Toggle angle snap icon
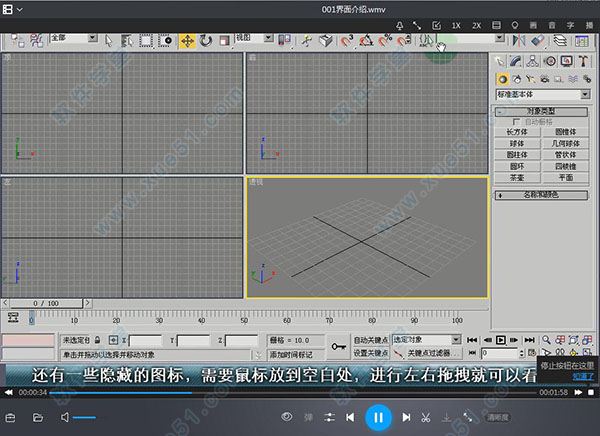The image size is (600, 436). pyautogui.click(x=366, y=41)
